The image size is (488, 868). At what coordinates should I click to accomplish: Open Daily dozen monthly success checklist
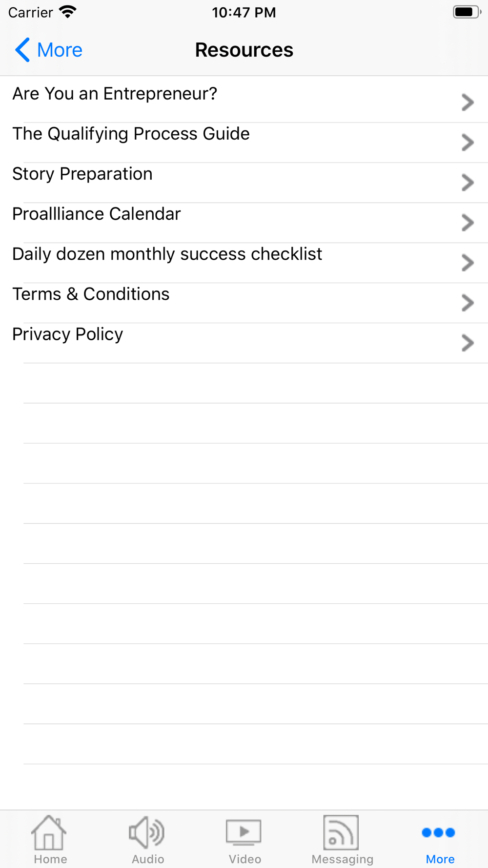[167, 254]
